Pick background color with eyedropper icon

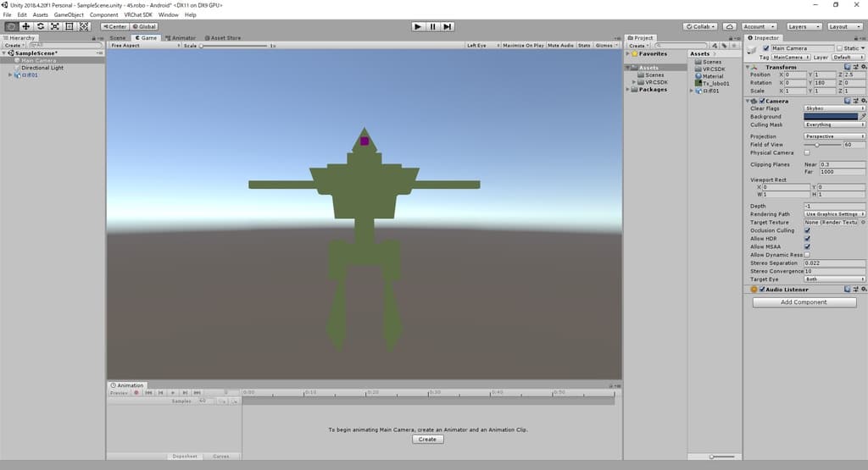pyautogui.click(x=862, y=117)
